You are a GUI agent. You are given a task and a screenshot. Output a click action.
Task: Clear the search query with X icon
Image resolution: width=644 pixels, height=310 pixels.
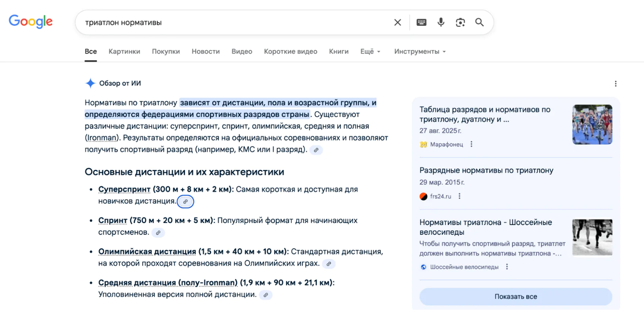click(397, 23)
